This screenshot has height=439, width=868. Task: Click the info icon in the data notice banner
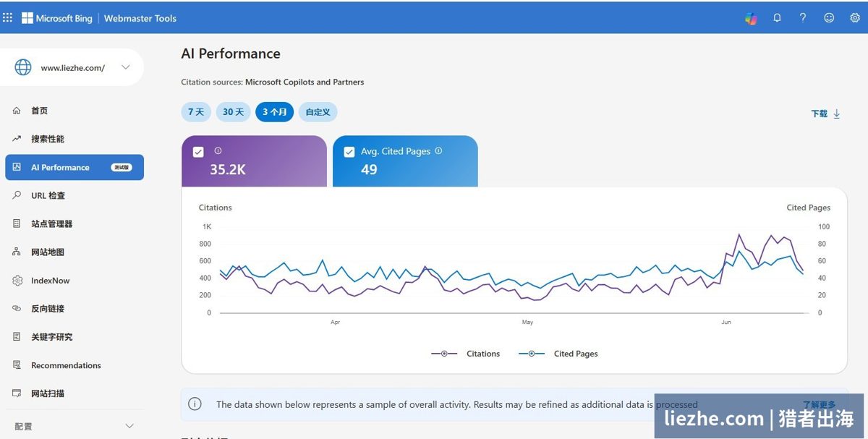coord(195,404)
